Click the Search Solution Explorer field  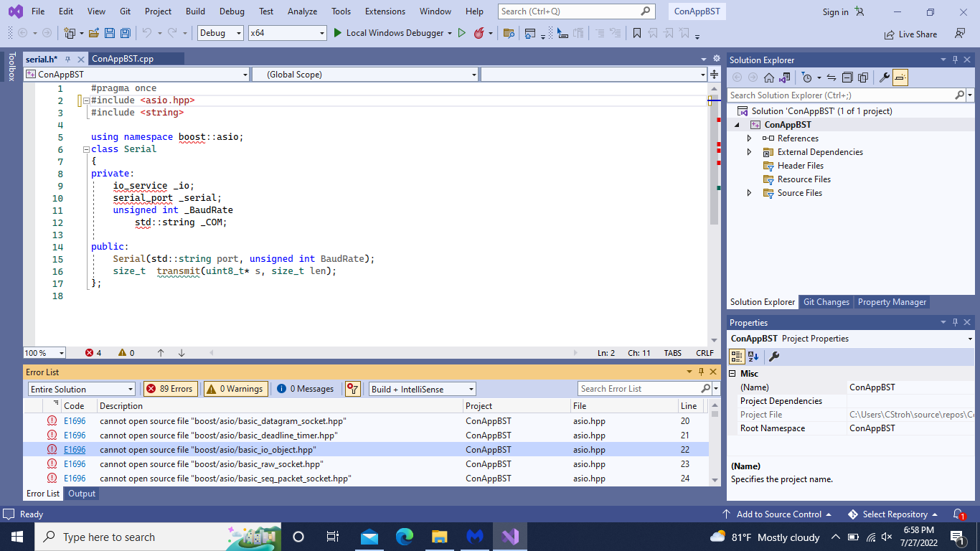(846, 95)
